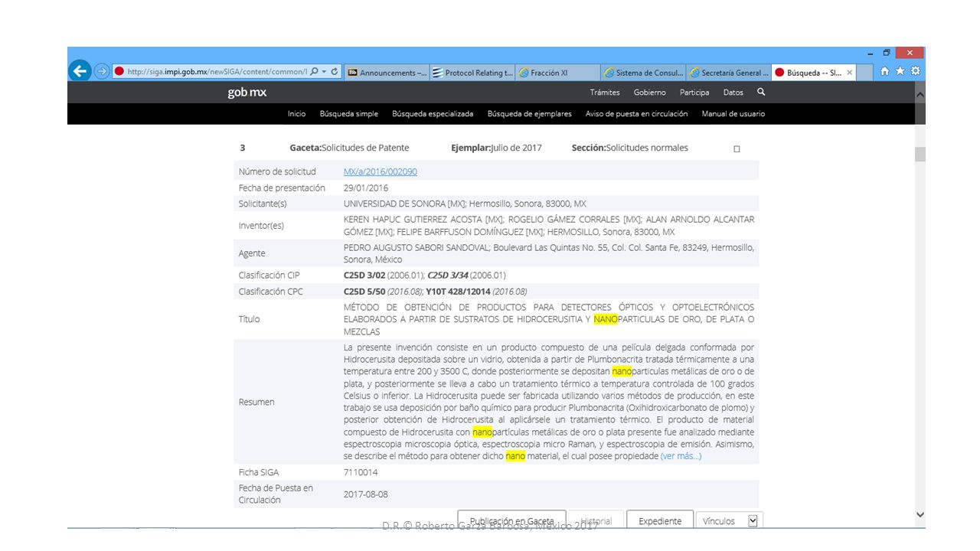980x551 pixels.
Task: Select the Búsqueda -- SI... tab
Action: click(814, 73)
